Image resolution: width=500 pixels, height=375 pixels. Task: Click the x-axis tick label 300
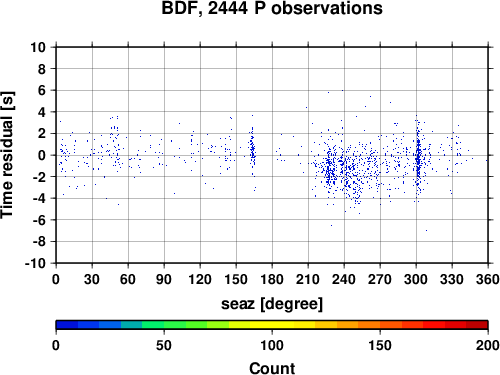416,279
